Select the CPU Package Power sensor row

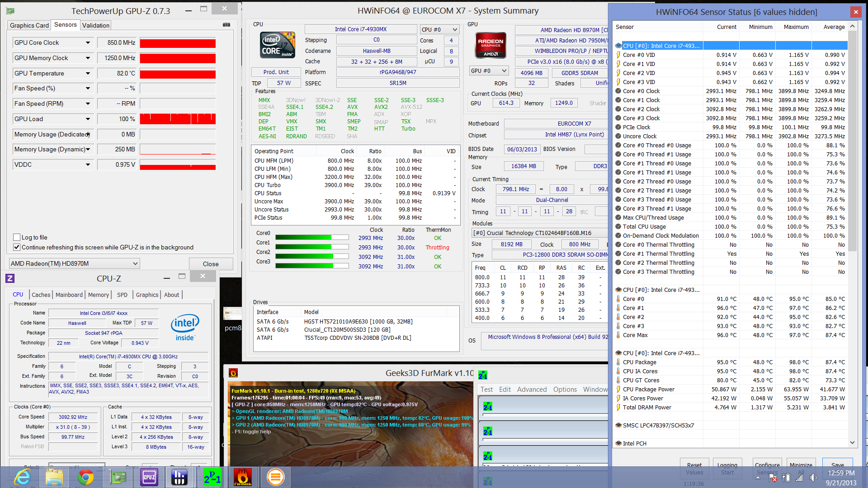730,389
